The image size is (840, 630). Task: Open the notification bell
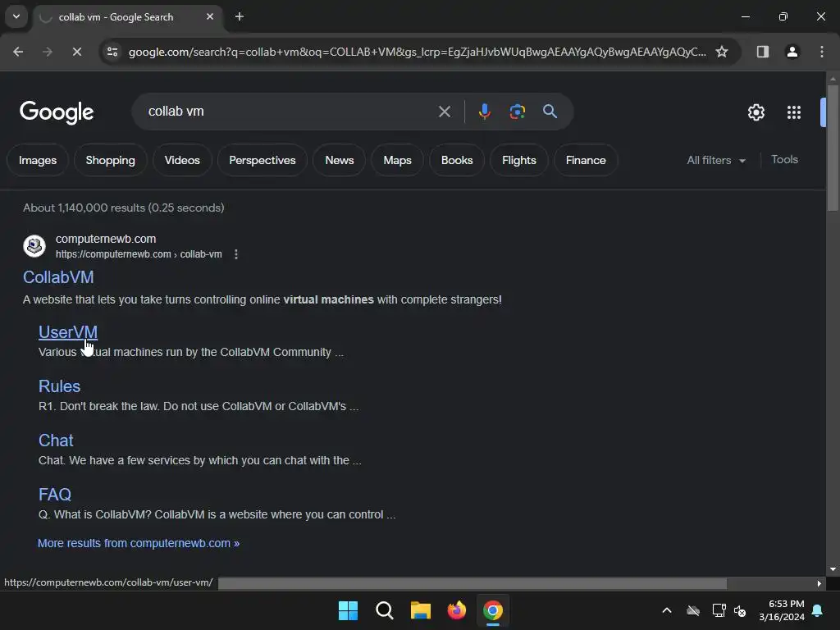[x=818, y=610]
